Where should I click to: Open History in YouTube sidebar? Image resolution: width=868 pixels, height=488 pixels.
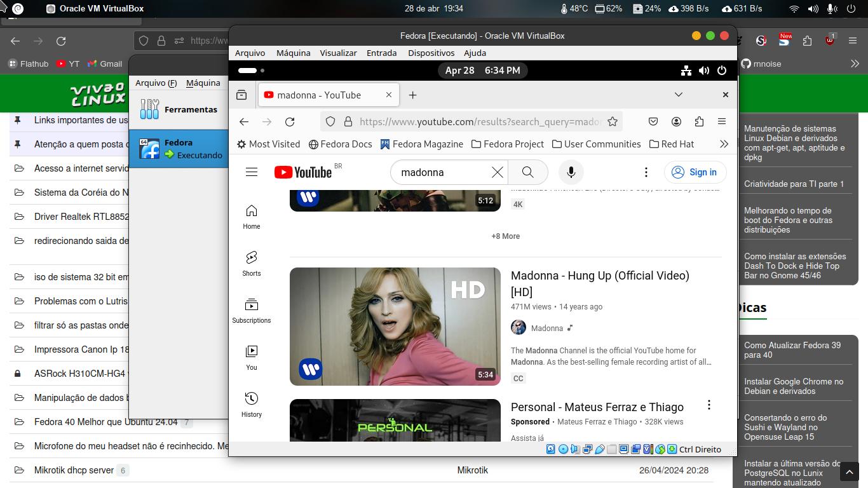[252, 405]
